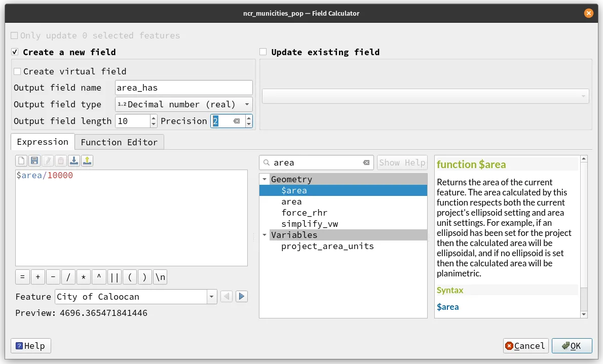Open the Output field type dropdown
This screenshot has height=364, width=603.
pyautogui.click(x=247, y=104)
